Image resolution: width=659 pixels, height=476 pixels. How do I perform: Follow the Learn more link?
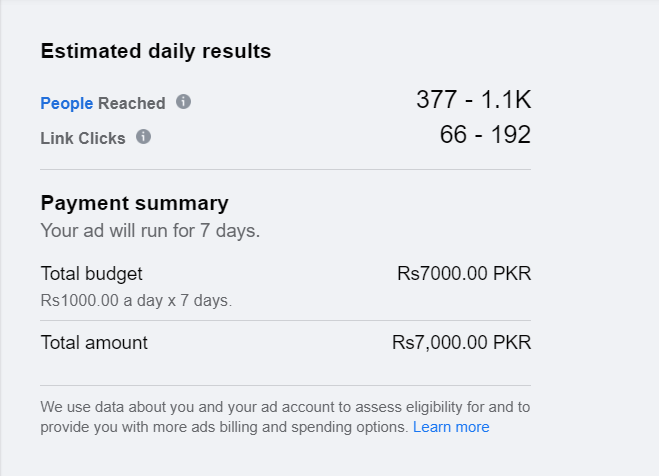451,427
